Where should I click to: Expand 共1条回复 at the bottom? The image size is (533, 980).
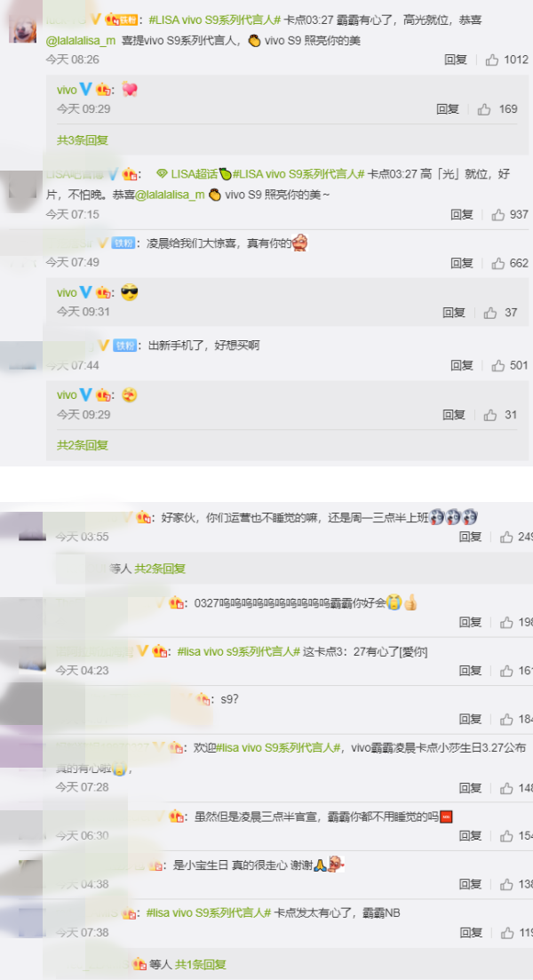[x=200, y=964]
